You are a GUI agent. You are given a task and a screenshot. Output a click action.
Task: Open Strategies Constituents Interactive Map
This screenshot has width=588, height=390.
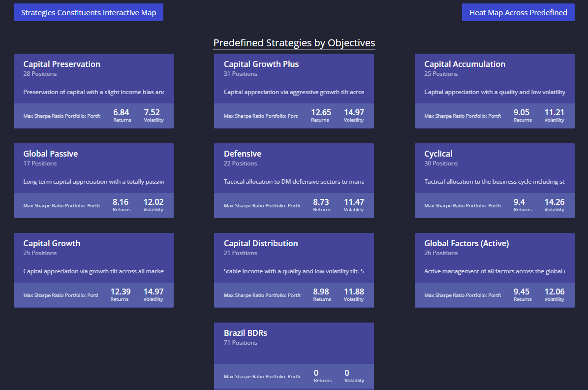pyautogui.click(x=89, y=12)
